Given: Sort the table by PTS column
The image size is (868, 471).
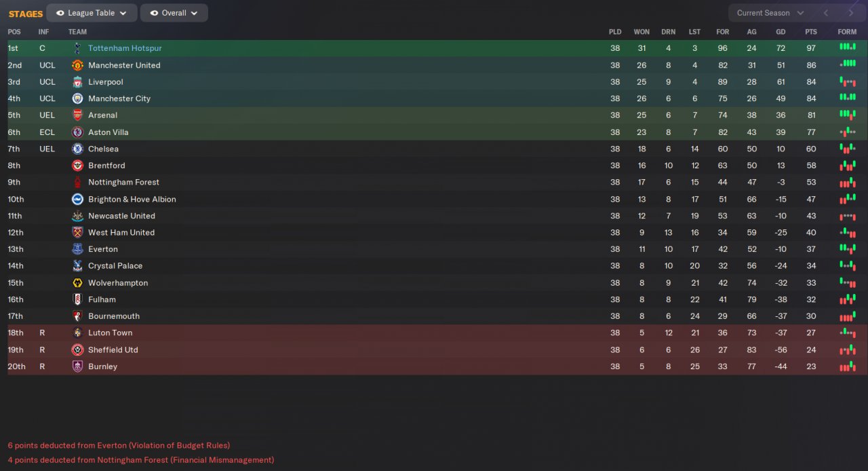Looking at the screenshot, I should pyautogui.click(x=811, y=32).
